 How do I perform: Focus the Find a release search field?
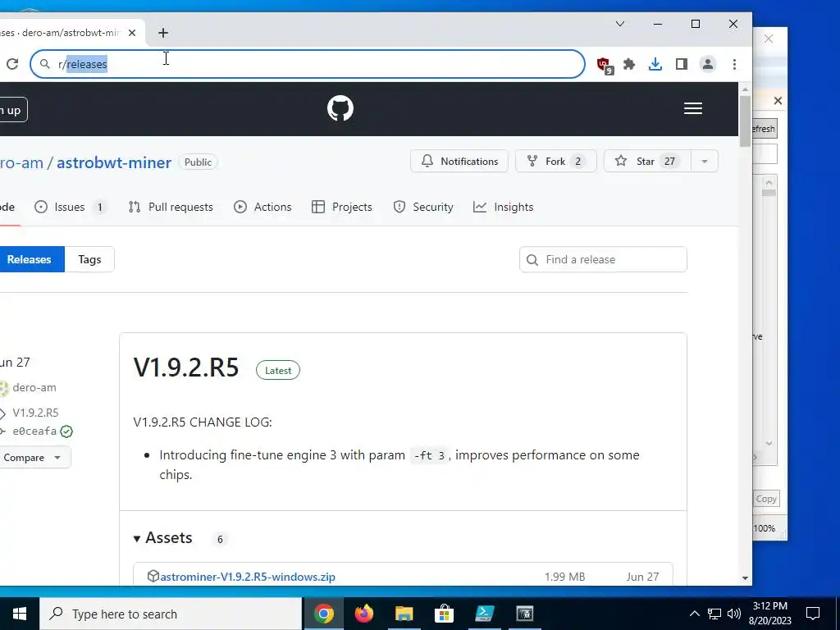(x=603, y=259)
